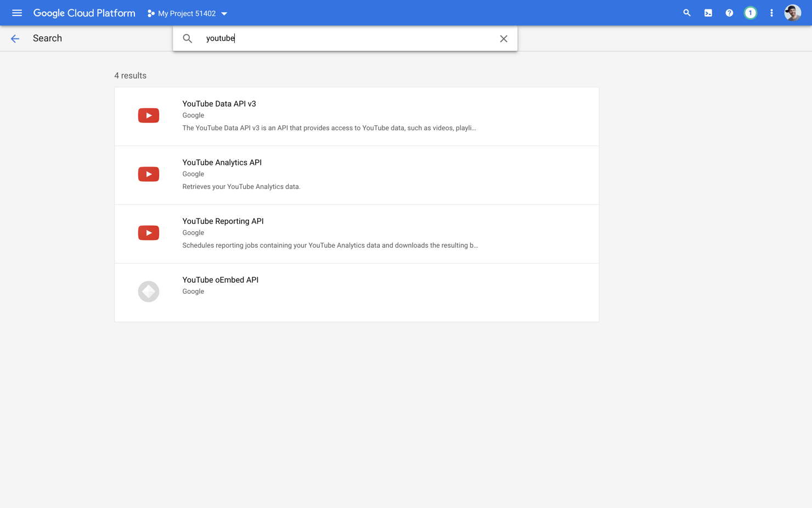Click the magnifier icon in the top bar

686,13
